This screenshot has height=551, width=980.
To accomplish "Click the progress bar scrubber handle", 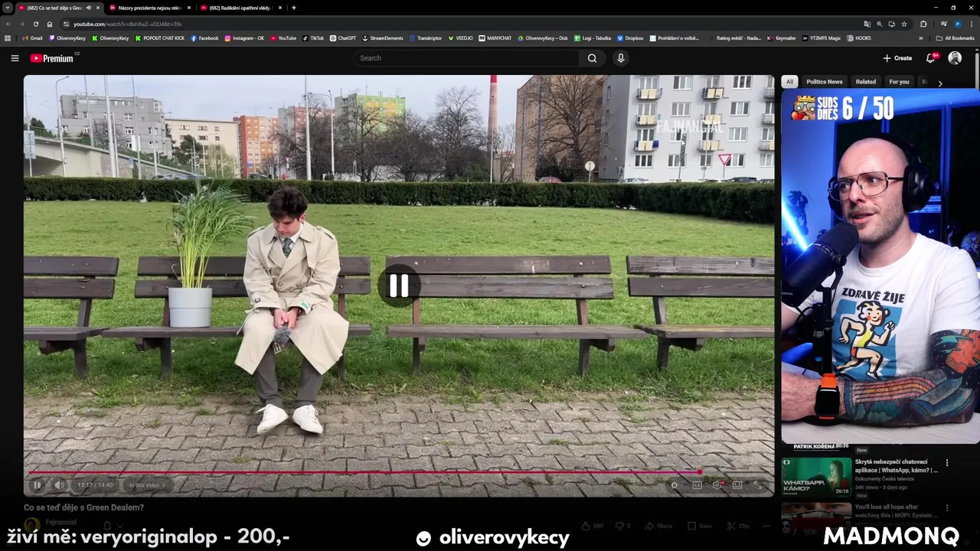I will [700, 472].
